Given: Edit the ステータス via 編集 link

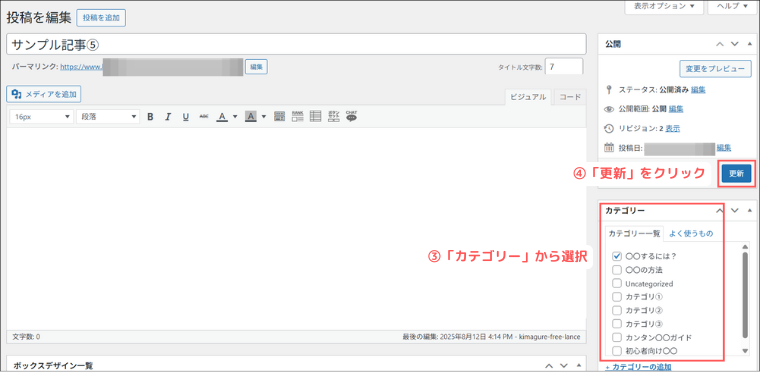Looking at the screenshot, I should 698,90.
